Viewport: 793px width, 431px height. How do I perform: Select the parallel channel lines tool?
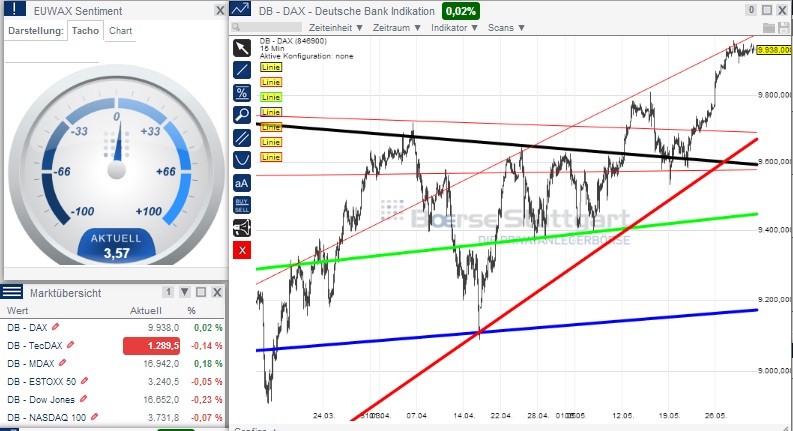242,138
